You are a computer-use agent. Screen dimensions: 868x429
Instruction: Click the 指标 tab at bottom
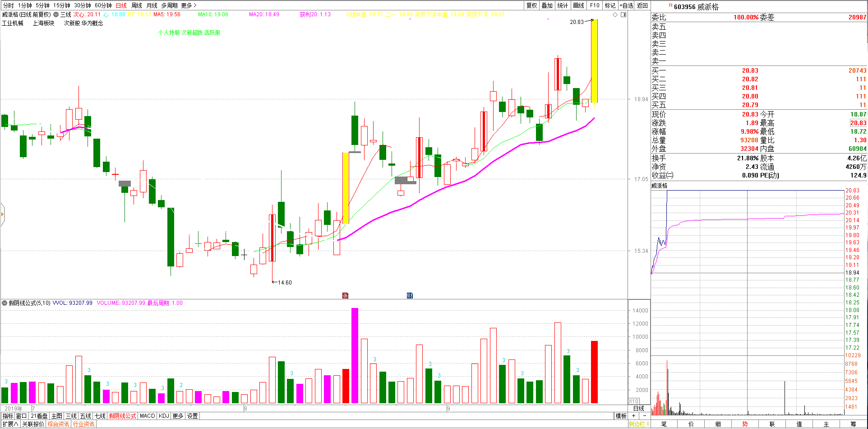[x=8, y=416]
